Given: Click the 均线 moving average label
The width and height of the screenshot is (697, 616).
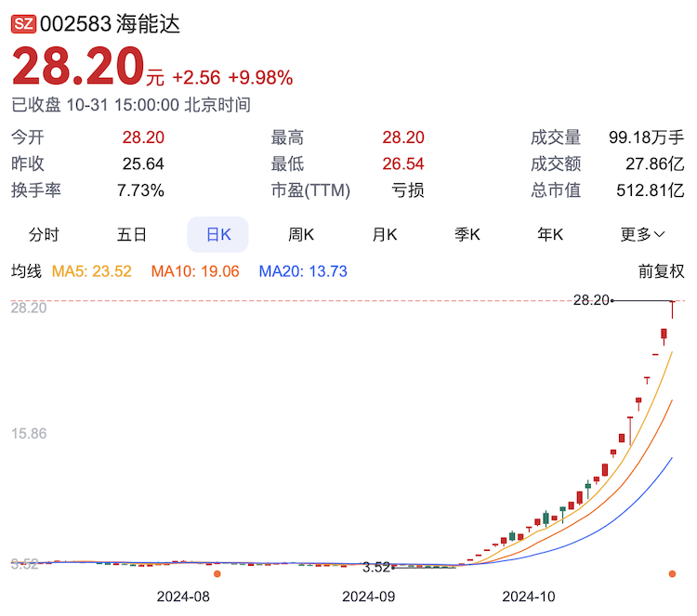Looking at the screenshot, I should (x=26, y=271).
